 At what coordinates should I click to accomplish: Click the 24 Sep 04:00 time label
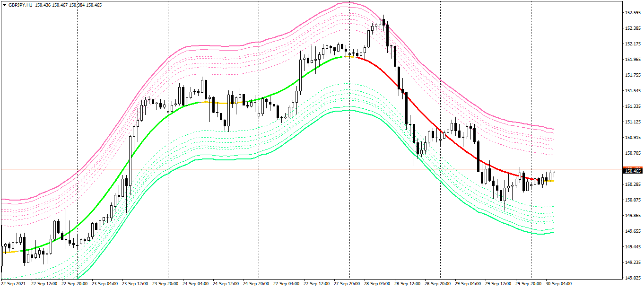[195, 284]
